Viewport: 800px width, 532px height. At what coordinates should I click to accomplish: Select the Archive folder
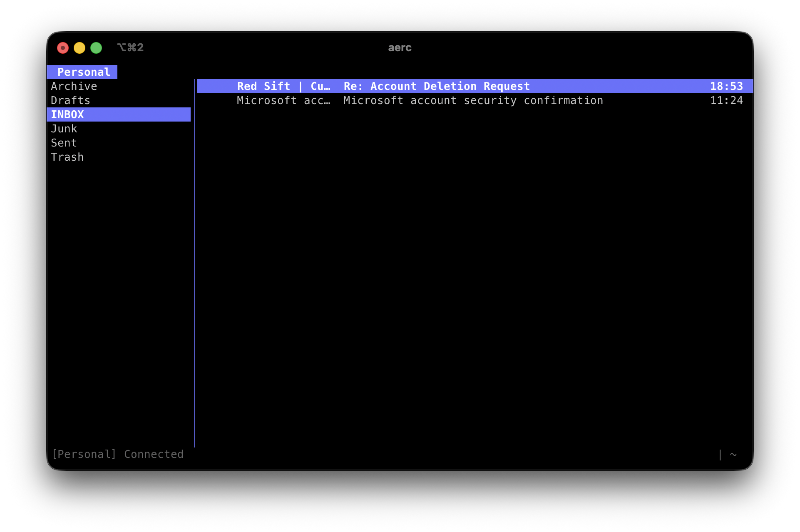click(74, 86)
